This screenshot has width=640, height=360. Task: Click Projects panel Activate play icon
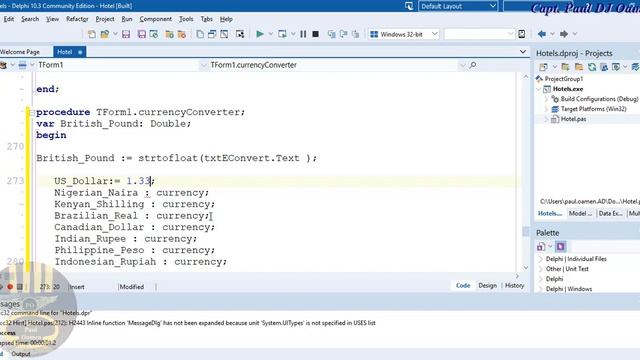tap(616, 67)
